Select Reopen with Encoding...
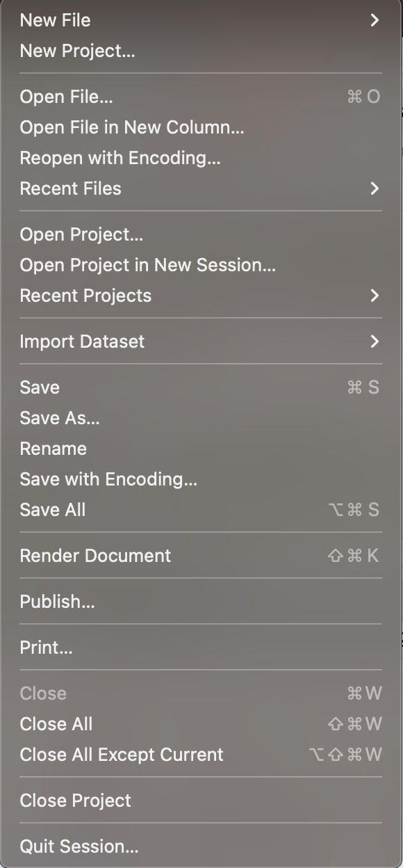This screenshot has height=868, width=403. (x=201, y=158)
